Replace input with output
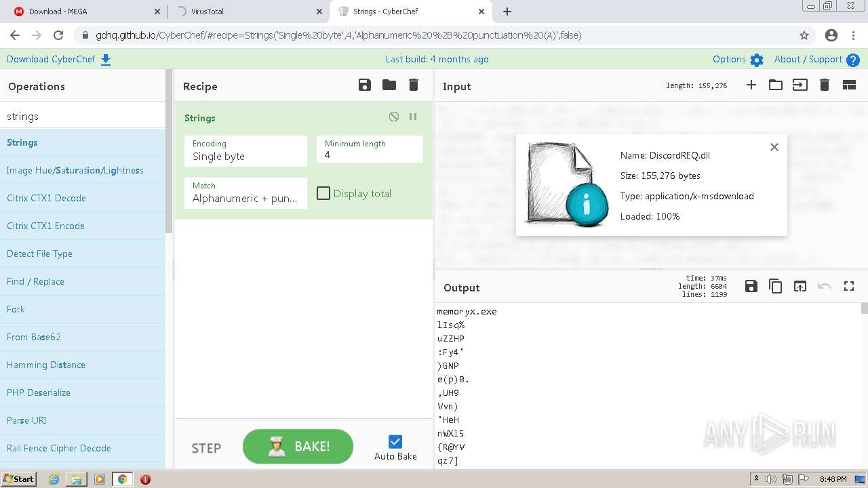868x488 pixels. 800,286
